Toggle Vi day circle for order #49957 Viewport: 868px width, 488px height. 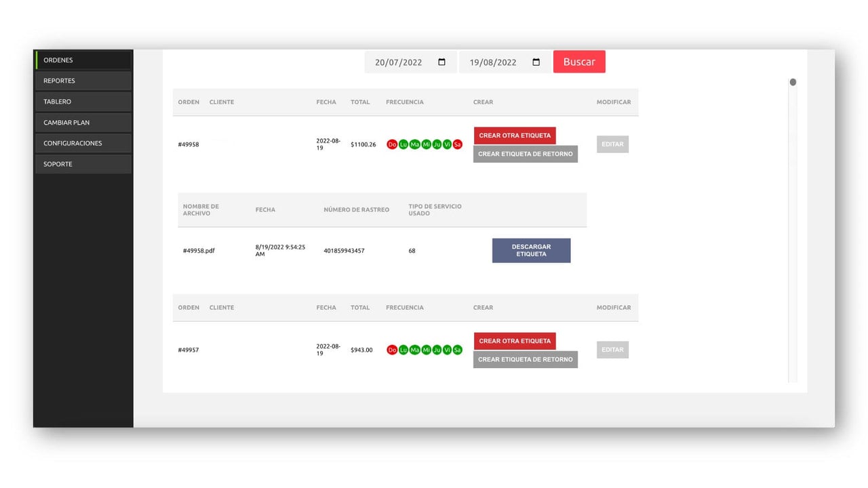tap(447, 350)
